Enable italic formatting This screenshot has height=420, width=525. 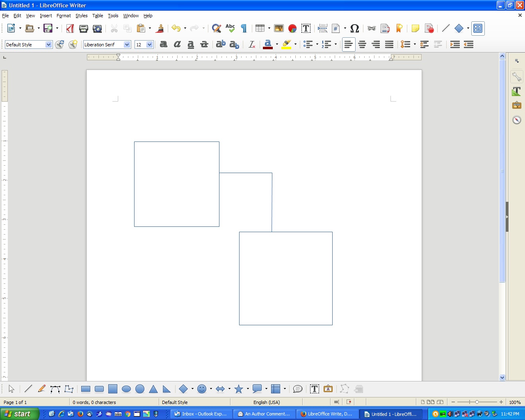(177, 44)
